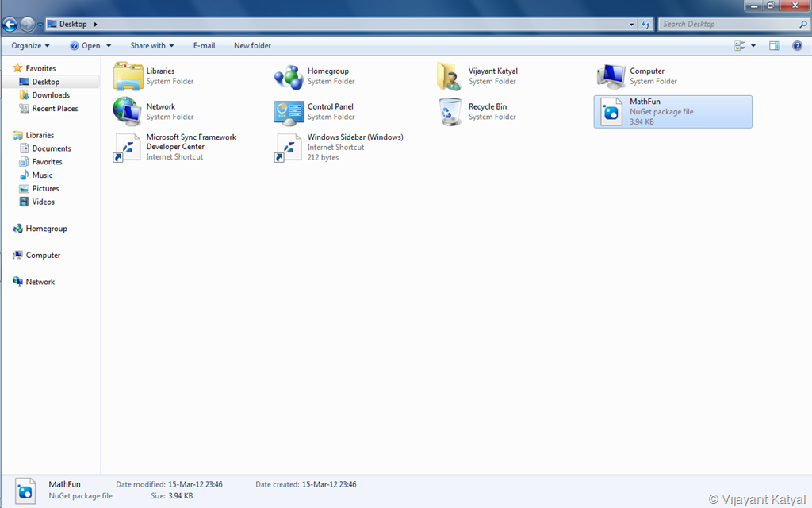Click MathFun icon in details pane
812x508 pixels.
point(25,491)
